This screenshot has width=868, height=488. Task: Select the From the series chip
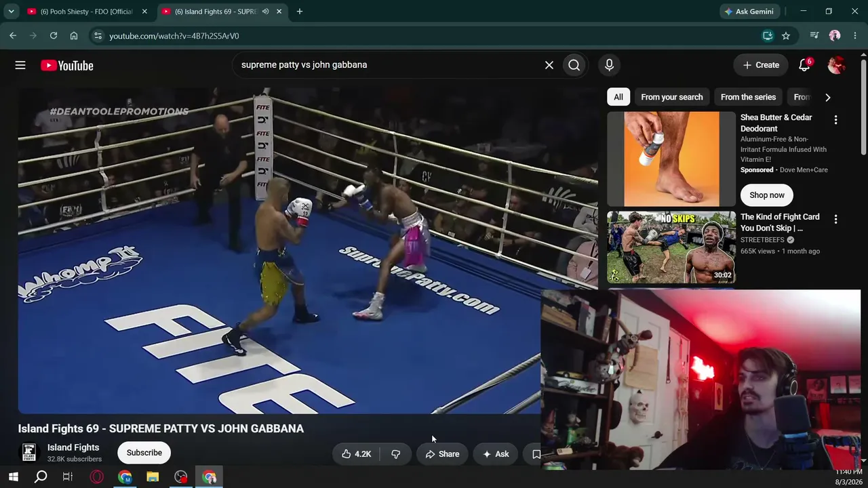[748, 97]
